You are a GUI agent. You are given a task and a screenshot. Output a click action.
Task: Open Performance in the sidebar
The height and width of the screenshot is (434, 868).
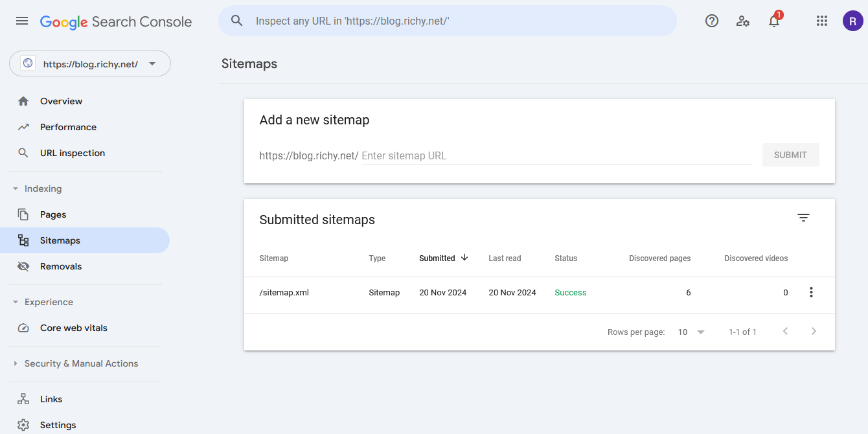tap(85, 127)
